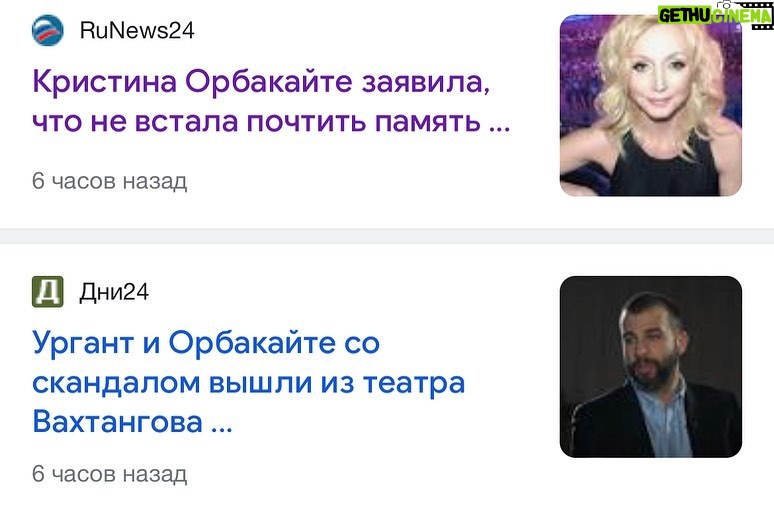Open the headline starting with Кристина Орбакайте заявила

[271, 101]
